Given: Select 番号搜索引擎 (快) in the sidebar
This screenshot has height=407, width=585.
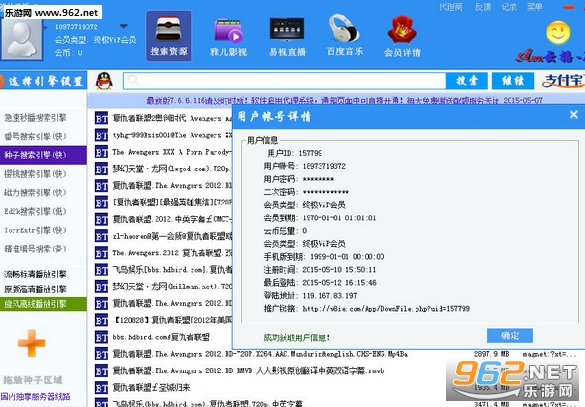Looking at the screenshot, I should (x=35, y=136).
